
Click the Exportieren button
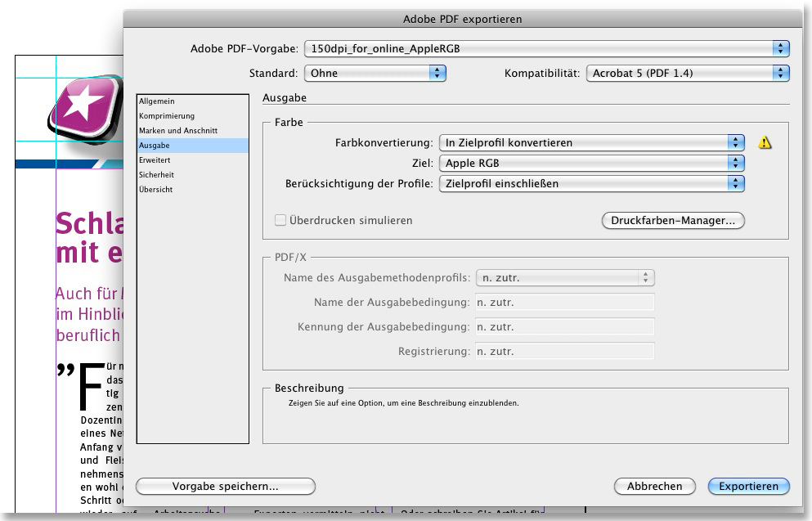[749, 487]
